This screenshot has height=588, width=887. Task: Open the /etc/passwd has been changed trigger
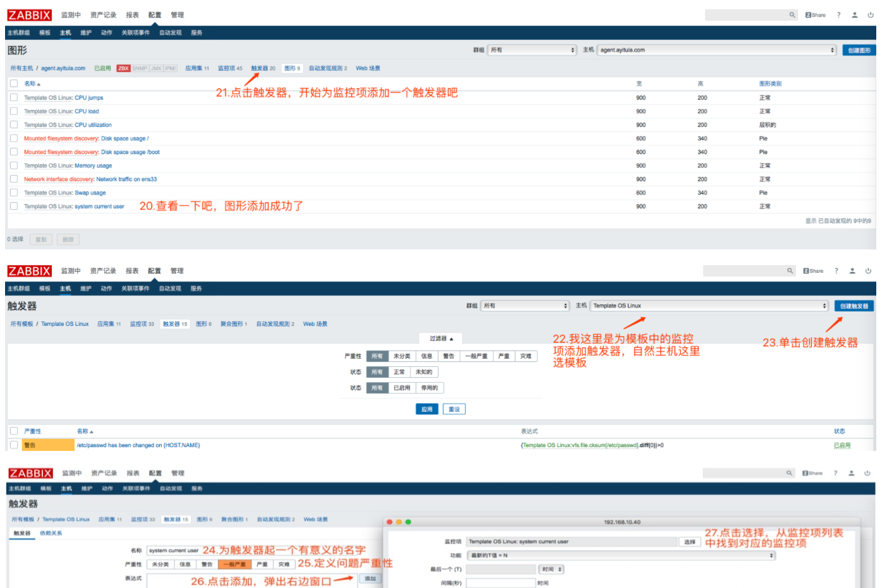[138, 445]
